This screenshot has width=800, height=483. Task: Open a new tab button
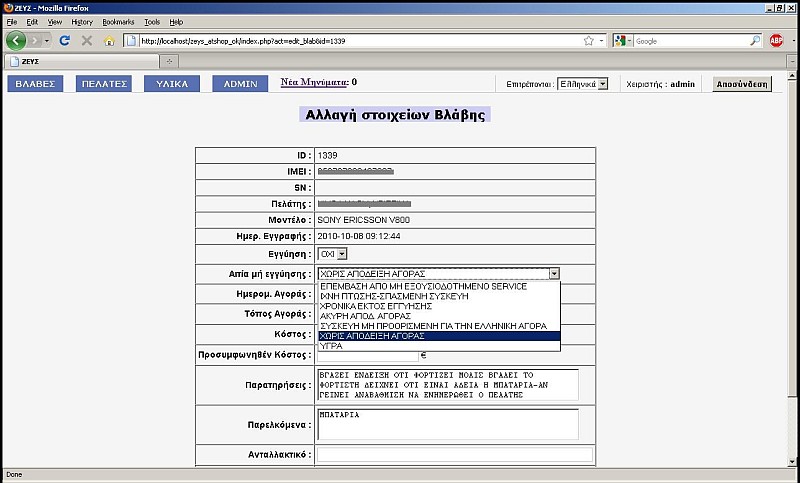(169, 61)
